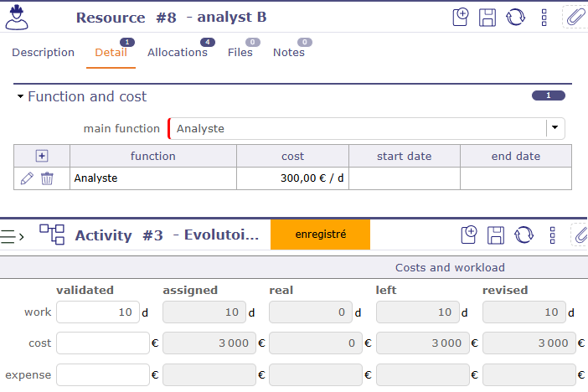
Task: Open the Resource extra options three-dot menu
Action: 544,17
